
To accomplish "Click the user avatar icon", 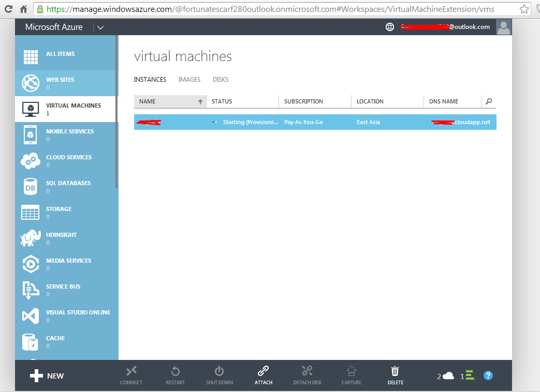I will tap(503, 27).
